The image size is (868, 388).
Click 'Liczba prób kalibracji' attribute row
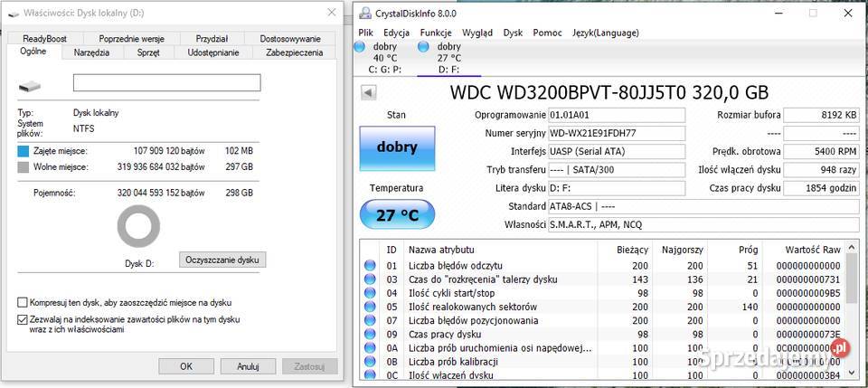[603, 362]
